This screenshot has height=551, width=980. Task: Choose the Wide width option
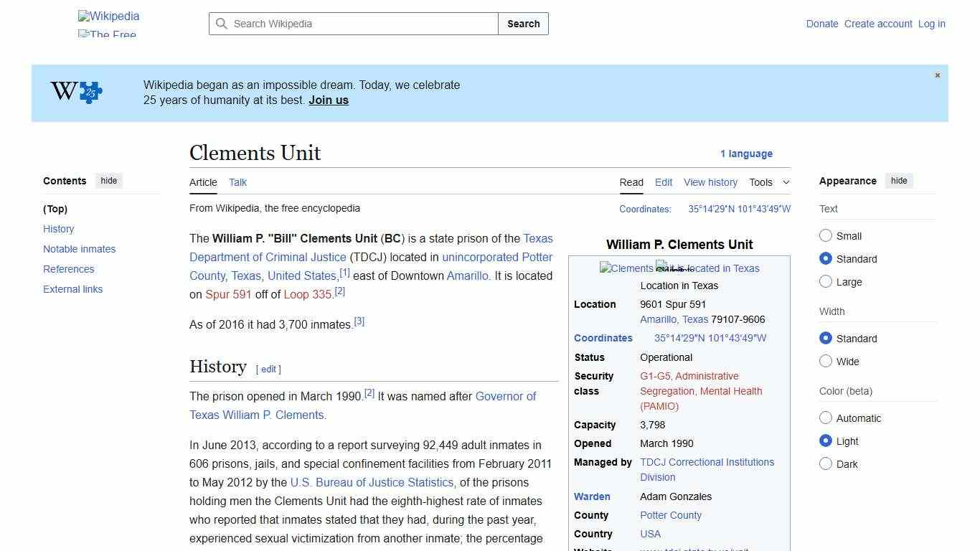826,361
